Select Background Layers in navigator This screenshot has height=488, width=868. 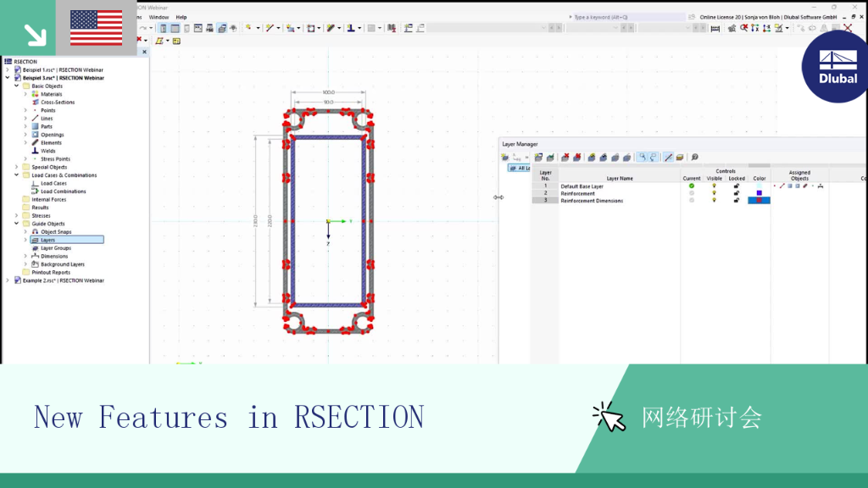click(x=62, y=264)
